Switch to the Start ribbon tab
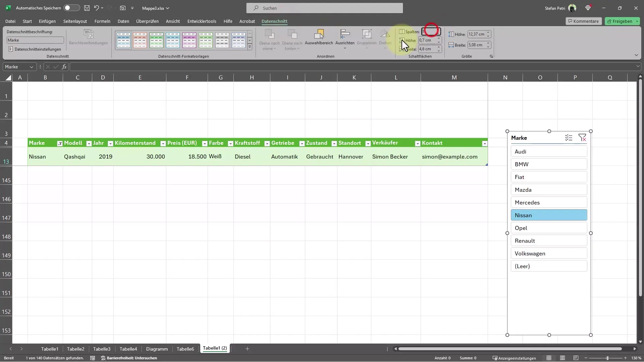Viewport: 644px width, 362px height. pos(27,21)
